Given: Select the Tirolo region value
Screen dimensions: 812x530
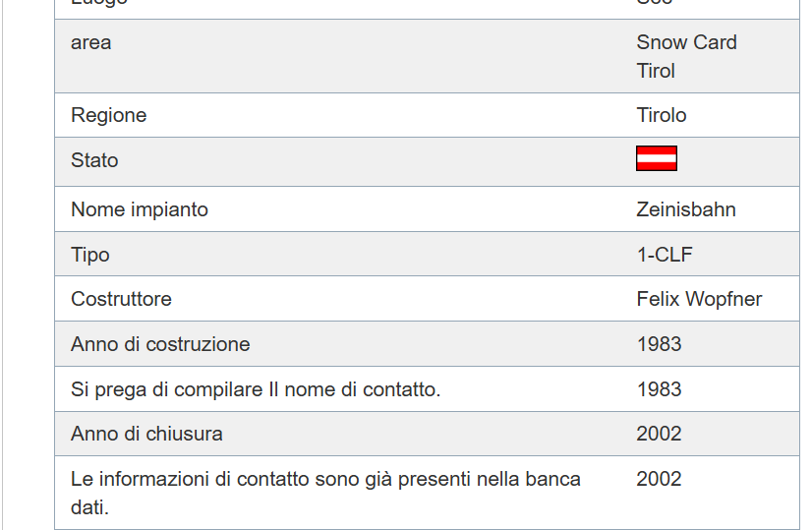Looking at the screenshot, I should tap(662, 115).
